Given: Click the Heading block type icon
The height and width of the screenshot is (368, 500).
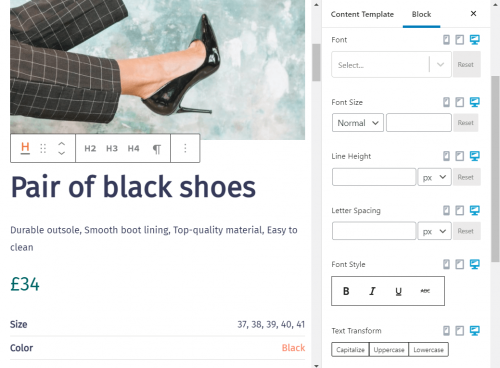Looking at the screenshot, I should (x=25, y=148).
